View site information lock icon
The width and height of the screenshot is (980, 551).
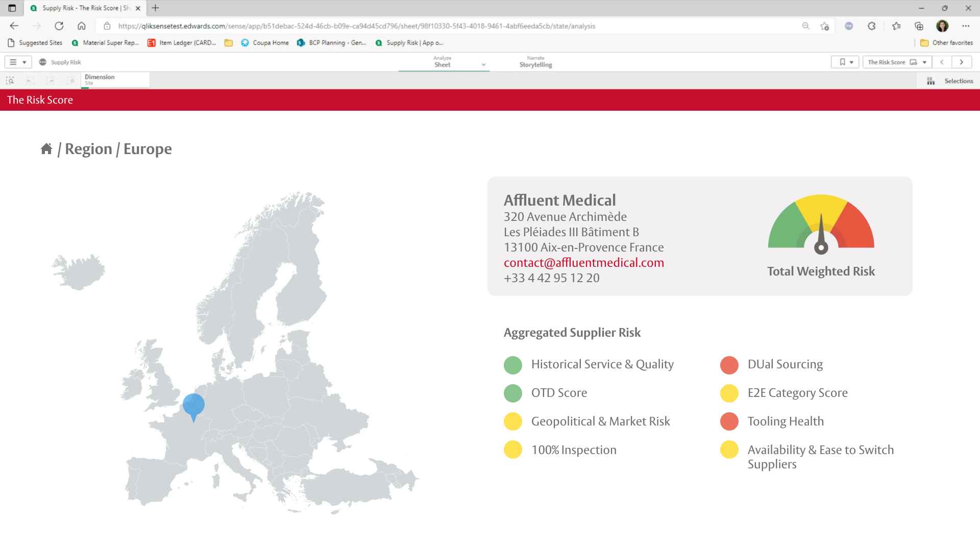tap(107, 26)
